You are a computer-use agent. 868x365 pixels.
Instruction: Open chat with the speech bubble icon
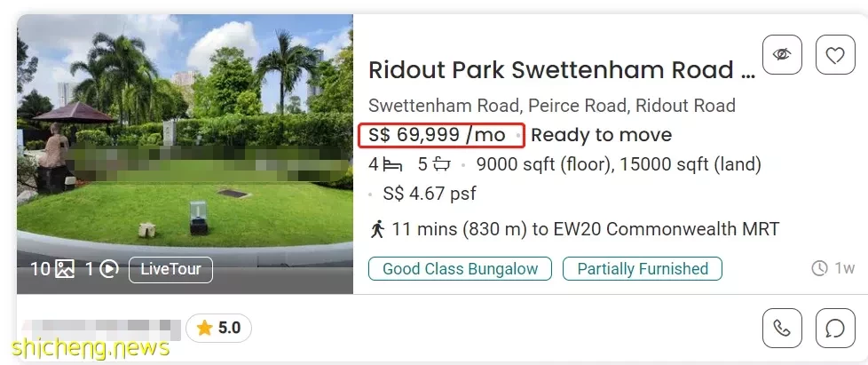tap(835, 329)
